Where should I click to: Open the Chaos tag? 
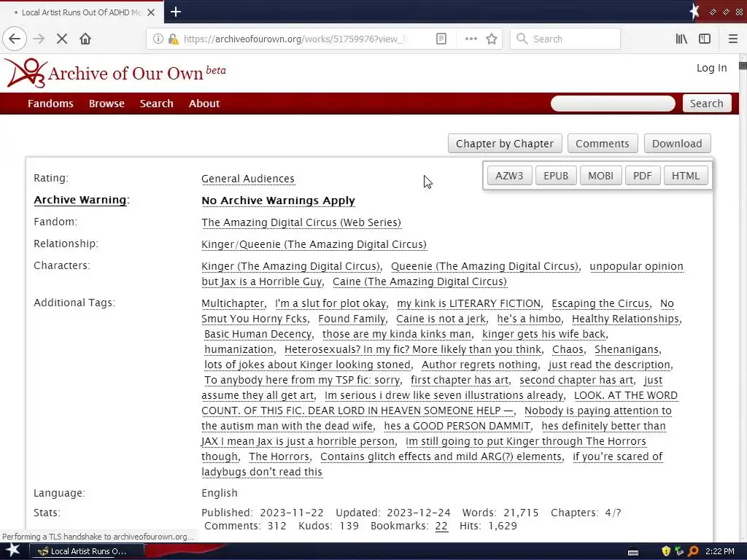[x=568, y=349]
